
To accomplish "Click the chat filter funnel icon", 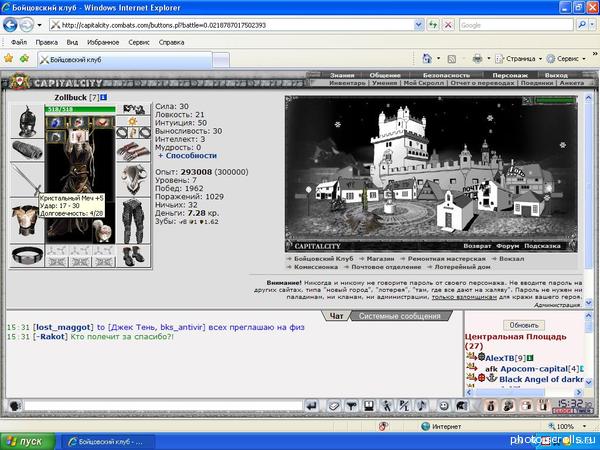I will point(351,406).
